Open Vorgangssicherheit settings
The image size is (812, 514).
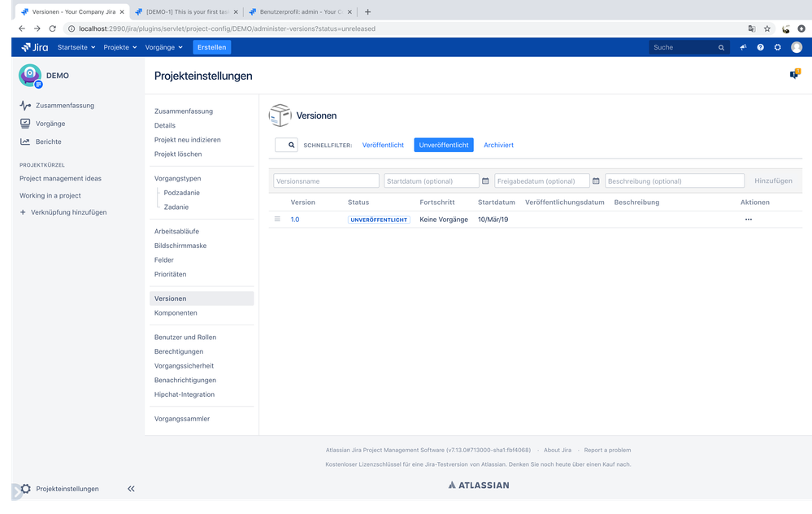pos(184,366)
